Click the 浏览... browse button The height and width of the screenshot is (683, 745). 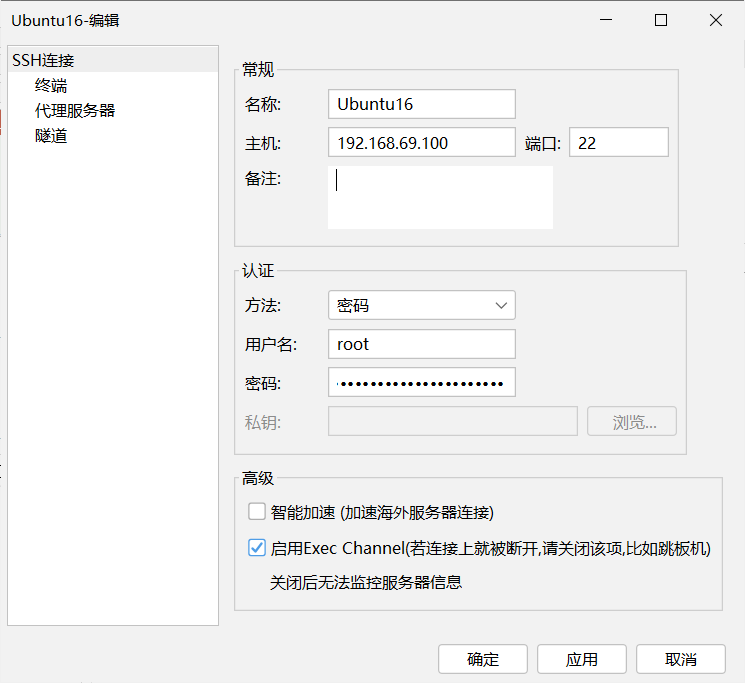point(632,421)
